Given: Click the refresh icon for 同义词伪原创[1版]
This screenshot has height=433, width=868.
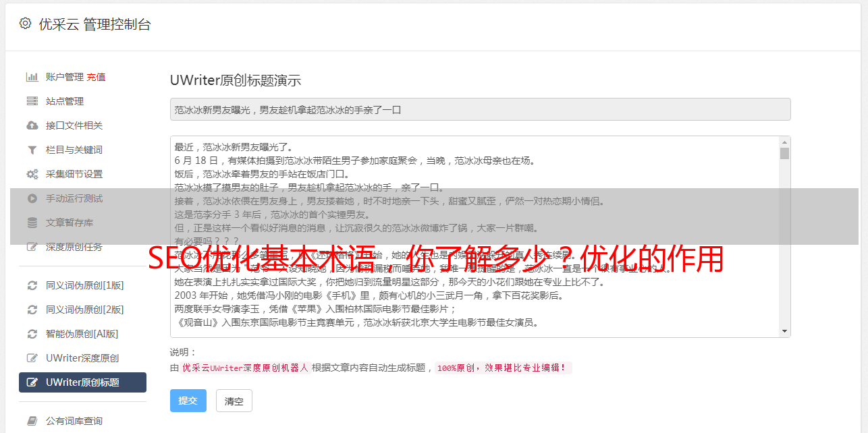Looking at the screenshot, I should (x=32, y=285).
